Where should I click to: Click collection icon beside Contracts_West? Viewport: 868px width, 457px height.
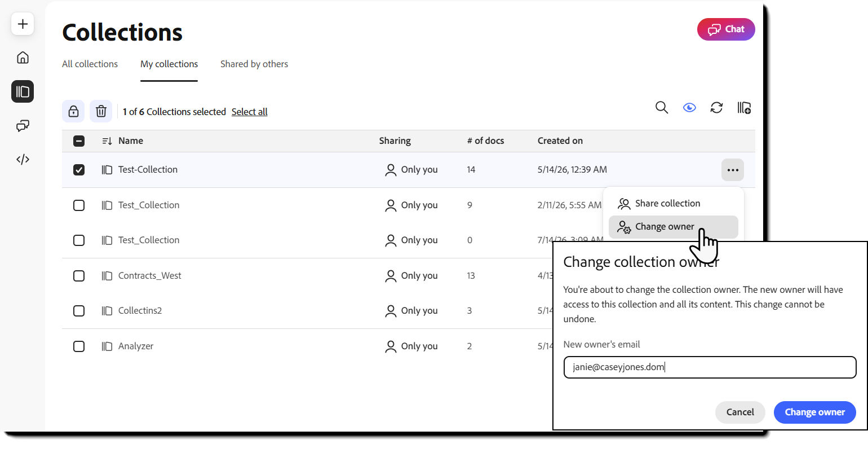point(107,276)
